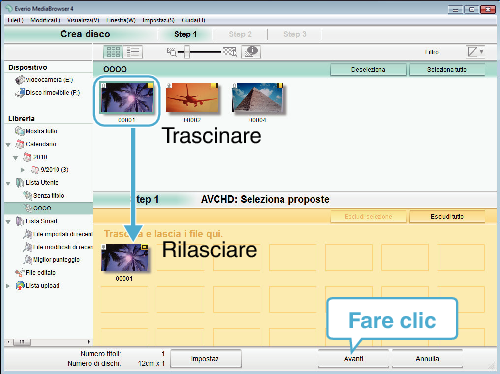This screenshot has width=500, height=374.
Task: Expand the 9/2010 (3) calendar entry
Action: 22,170
